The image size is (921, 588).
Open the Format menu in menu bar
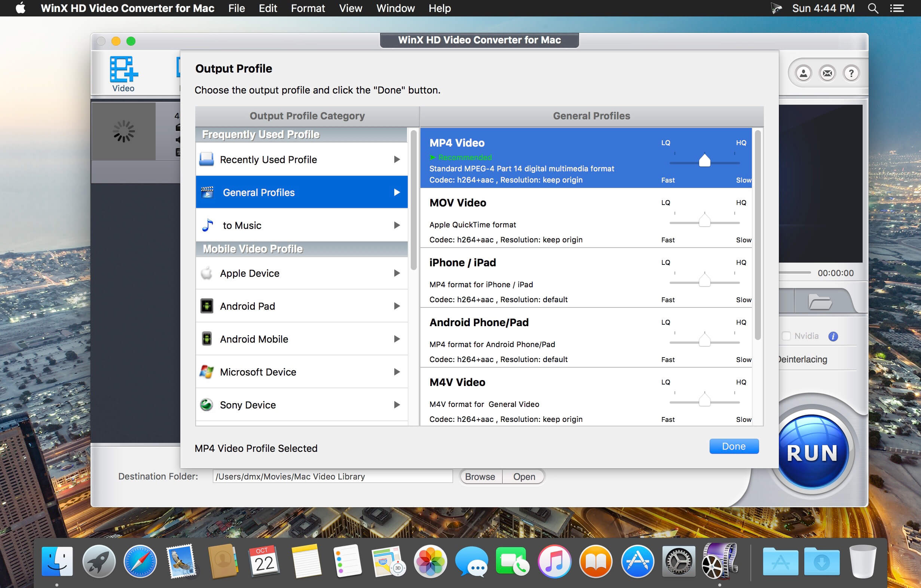point(307,8)
